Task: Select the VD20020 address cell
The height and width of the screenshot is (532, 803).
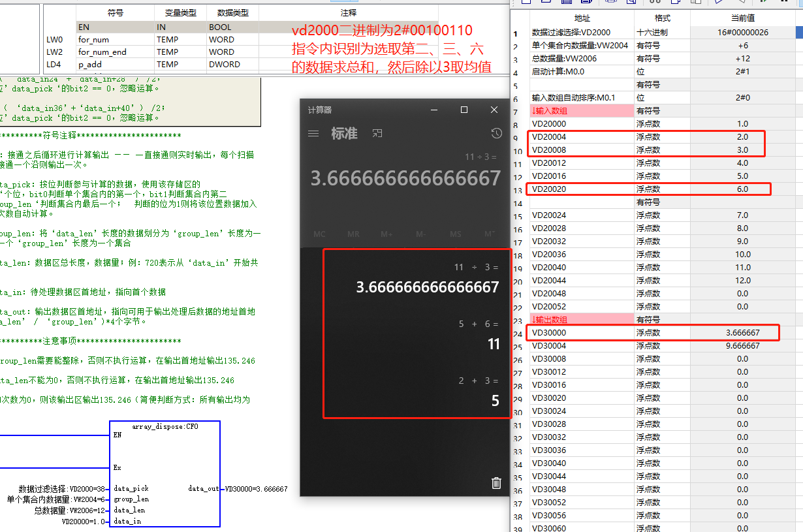Action: click(582, 189)
